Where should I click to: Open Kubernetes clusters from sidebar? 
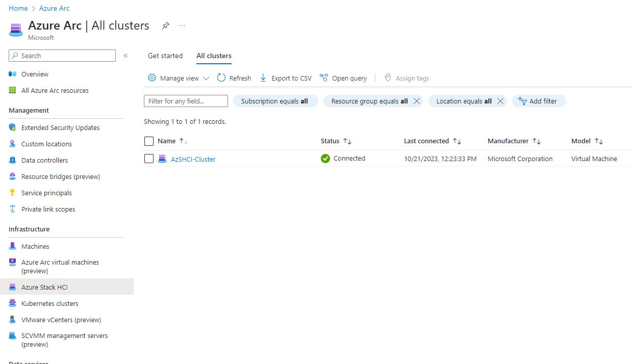point(49,303)
